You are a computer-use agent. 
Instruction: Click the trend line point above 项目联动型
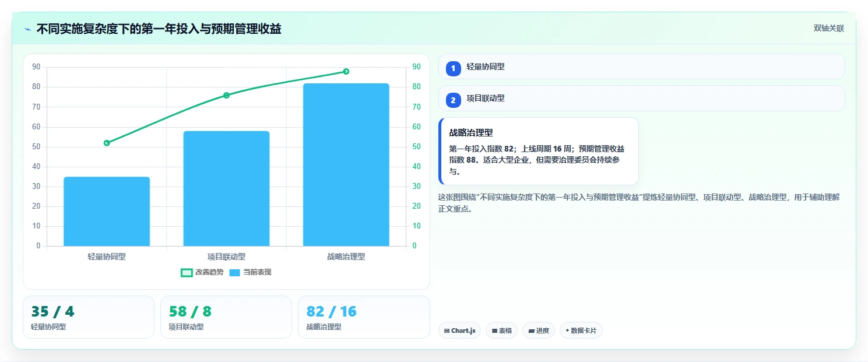pos(226,95)
